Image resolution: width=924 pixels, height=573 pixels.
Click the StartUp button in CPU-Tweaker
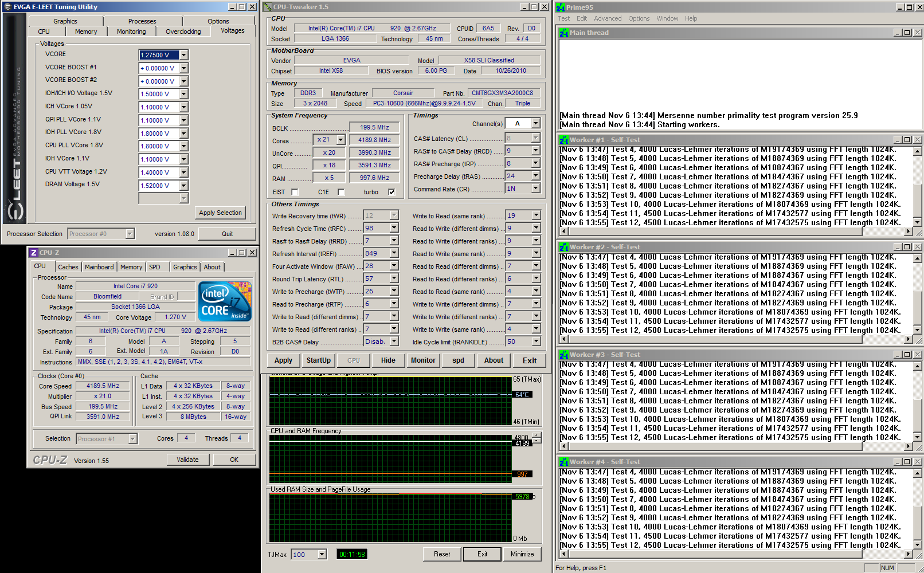(319, 360)
